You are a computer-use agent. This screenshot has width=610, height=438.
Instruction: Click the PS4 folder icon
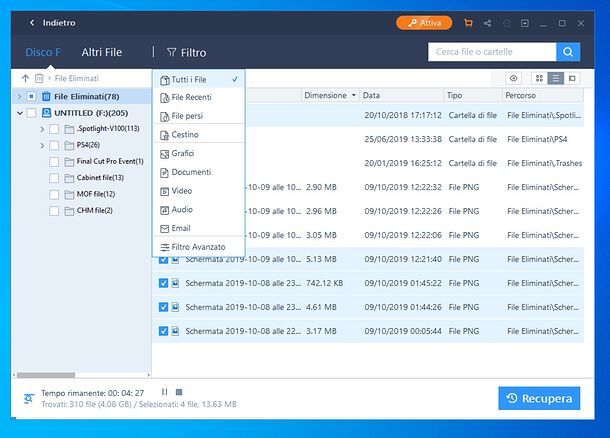(x=69, y=145)
